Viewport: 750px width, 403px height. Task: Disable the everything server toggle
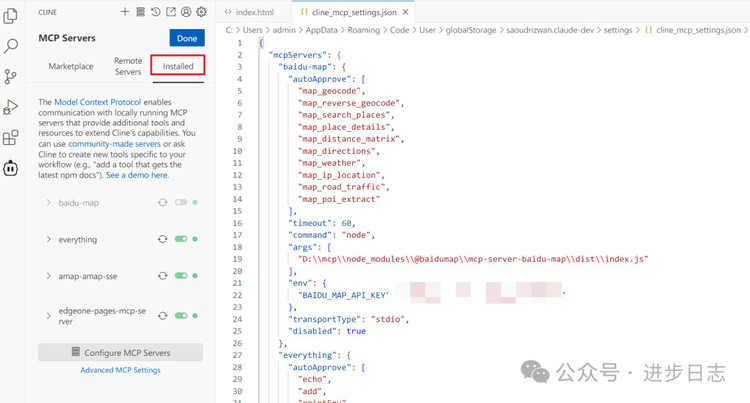pos(181,239)
